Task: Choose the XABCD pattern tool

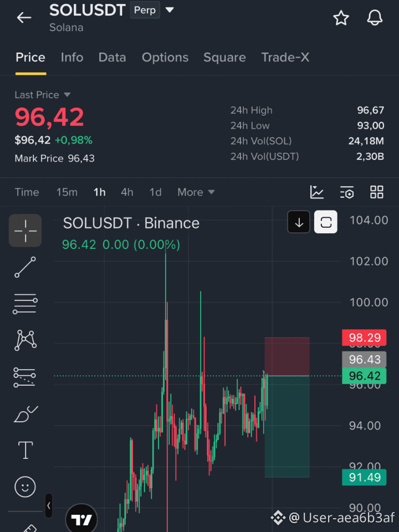Action: coord(25,340)
